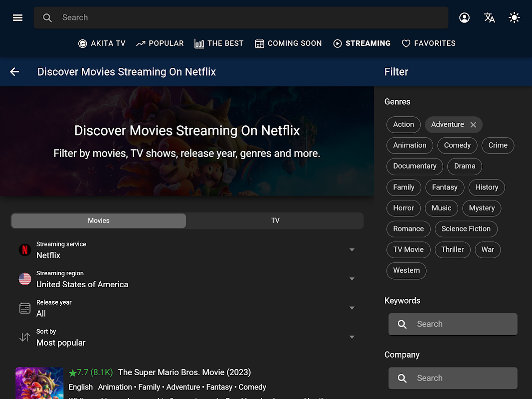Click the Netflix logo icon
The image size is (532, 399).
pyautogui.click(x=25, y=250)
